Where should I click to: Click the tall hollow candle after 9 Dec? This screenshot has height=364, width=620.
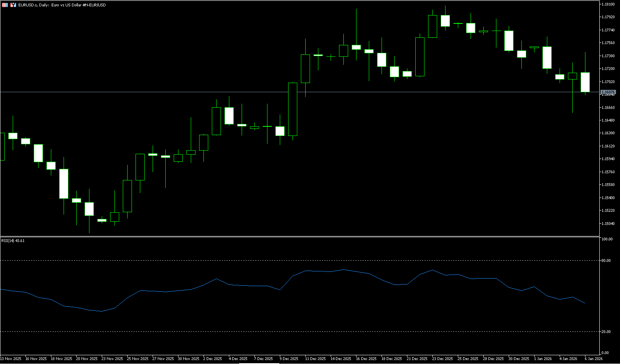tap(293, 109)
